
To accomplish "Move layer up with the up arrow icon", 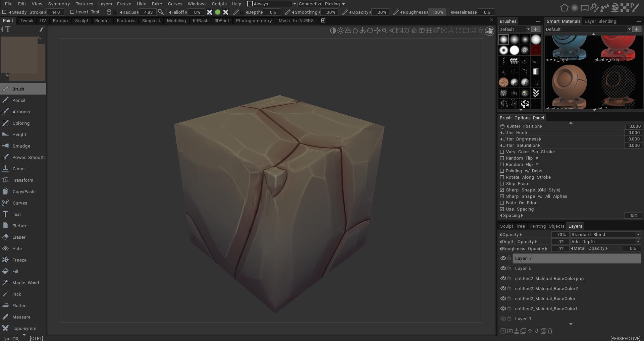I will tap(530, 331).
